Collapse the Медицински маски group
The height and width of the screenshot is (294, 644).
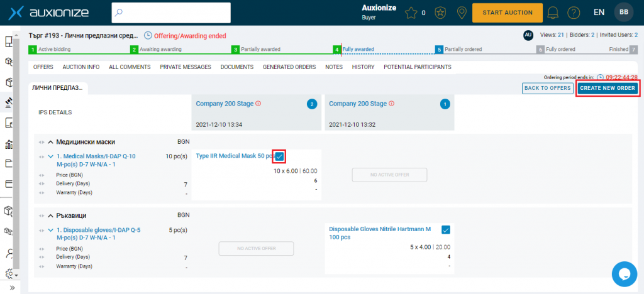pyautogui.click(x=50, y=142)
